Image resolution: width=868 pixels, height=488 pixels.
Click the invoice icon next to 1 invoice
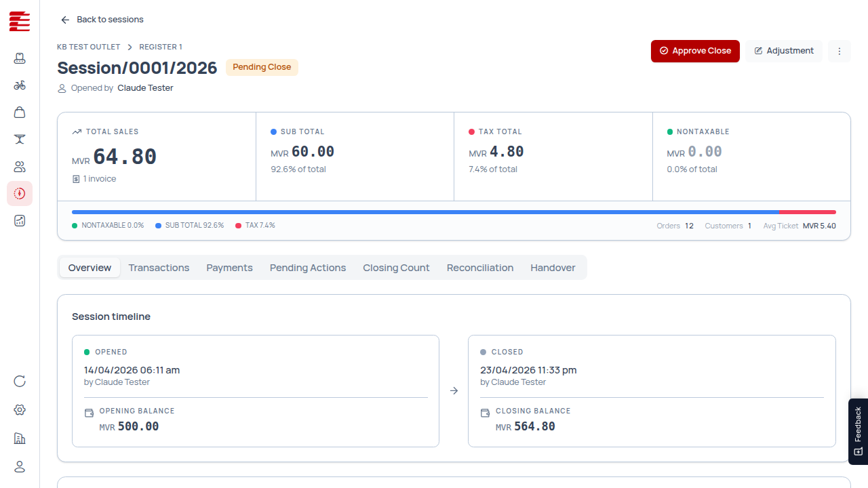click(x=76, y=179)
